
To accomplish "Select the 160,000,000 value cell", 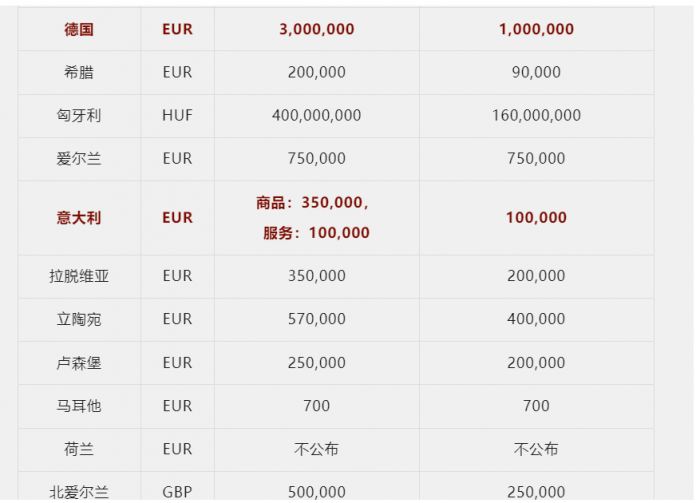I will tap(536, 115).
